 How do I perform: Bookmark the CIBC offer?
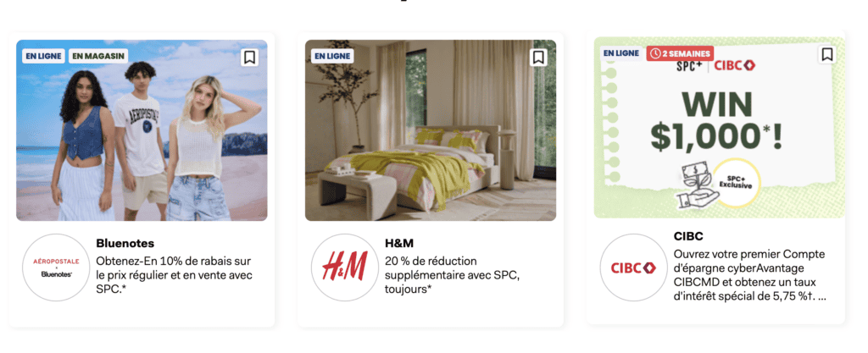point(827,54)
